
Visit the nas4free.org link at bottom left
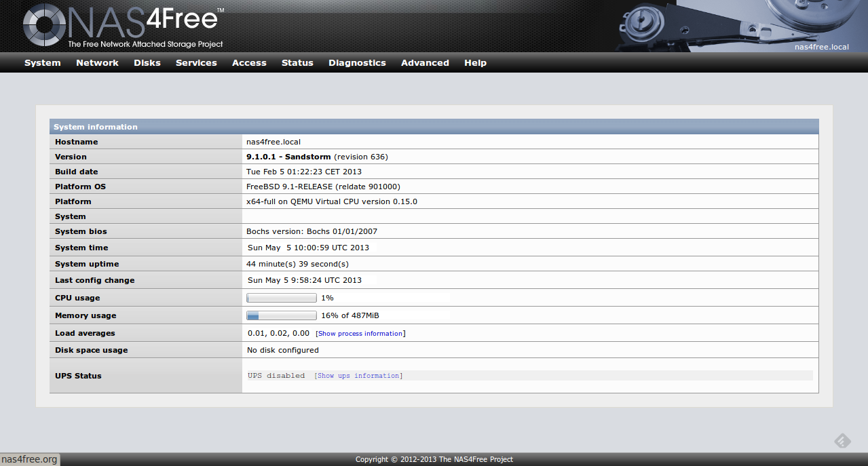[x=29, y=459]
